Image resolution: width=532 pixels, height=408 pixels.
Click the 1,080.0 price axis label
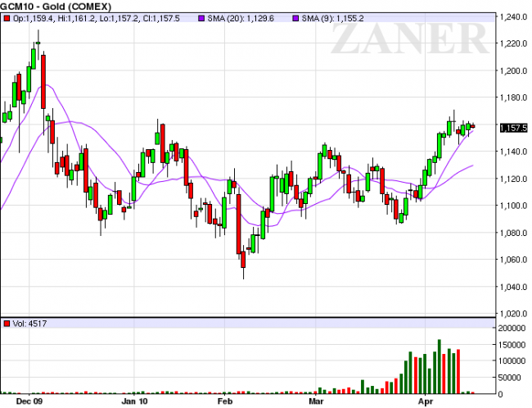tap(513, 233)
